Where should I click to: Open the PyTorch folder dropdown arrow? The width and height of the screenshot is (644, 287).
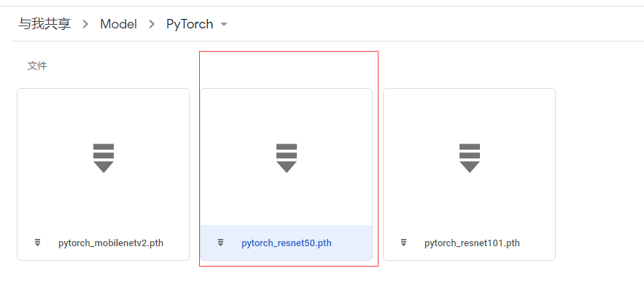[x=224, y=25]
